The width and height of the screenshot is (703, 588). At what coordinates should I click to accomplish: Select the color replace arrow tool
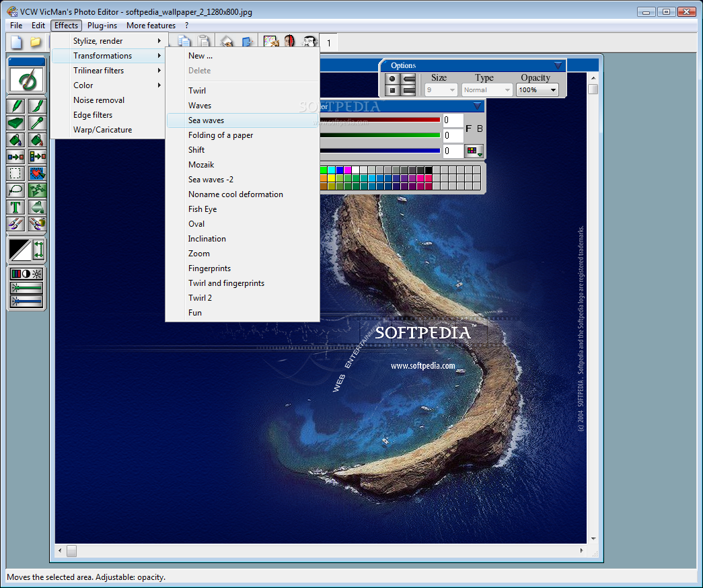(x=15, y=157)
